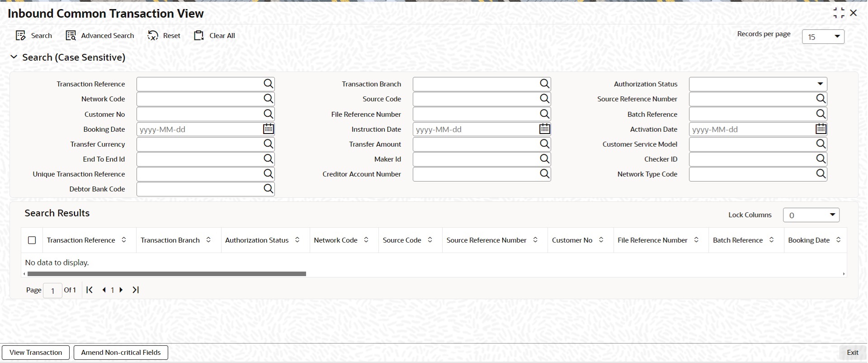The height and width of the screenshot is (363, 868).
Task: Go to previous results page
Action: coord(104,290)
